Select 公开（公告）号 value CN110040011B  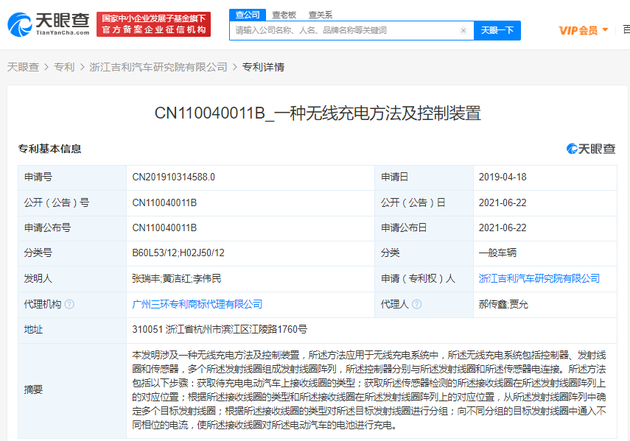pos(164,202)
